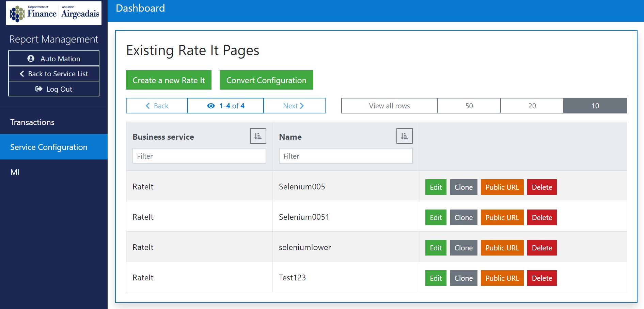644x309 pixels.
Task: Select View all rows option
Action: coord(390,106)
